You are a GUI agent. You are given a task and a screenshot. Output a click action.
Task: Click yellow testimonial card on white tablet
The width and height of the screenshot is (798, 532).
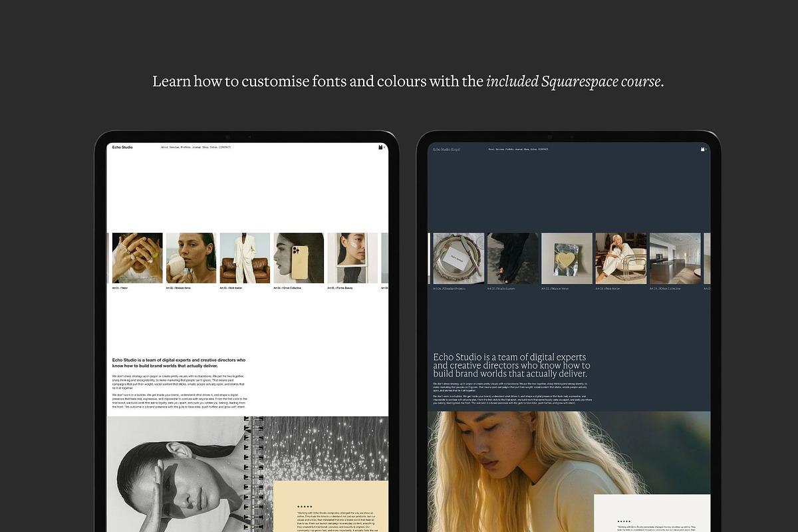[331, 507]
